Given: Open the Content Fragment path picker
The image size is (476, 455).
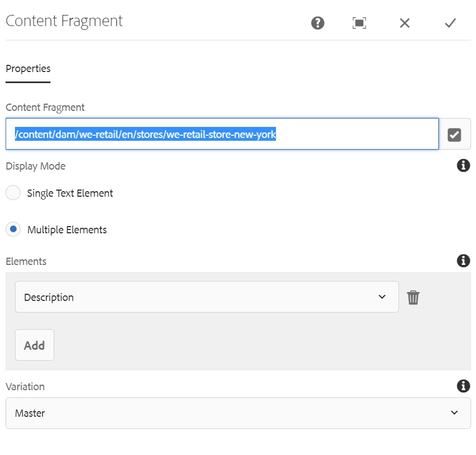Looking at the screenshot, I should tap(454, 134).
